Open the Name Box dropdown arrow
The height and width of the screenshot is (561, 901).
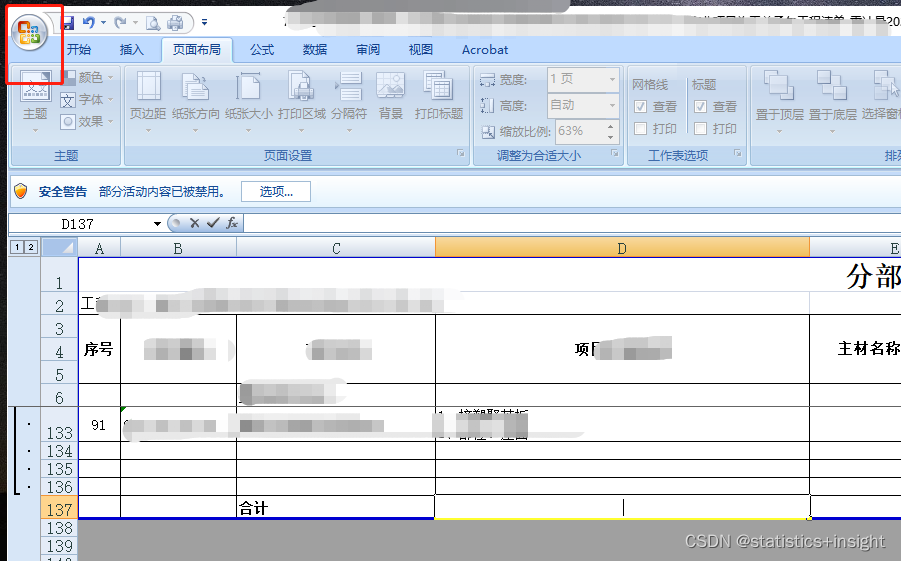click(157, 224)
